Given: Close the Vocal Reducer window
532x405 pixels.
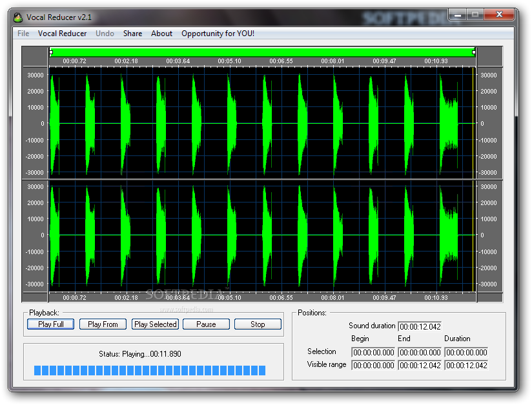Looking at the screenshot, I should click(499, 14).
